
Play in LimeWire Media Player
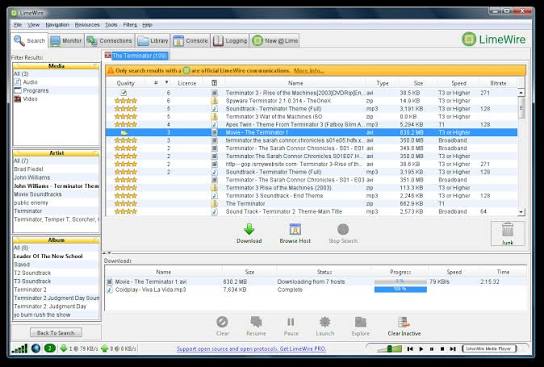pyautogui.click(x=421, y=349)
